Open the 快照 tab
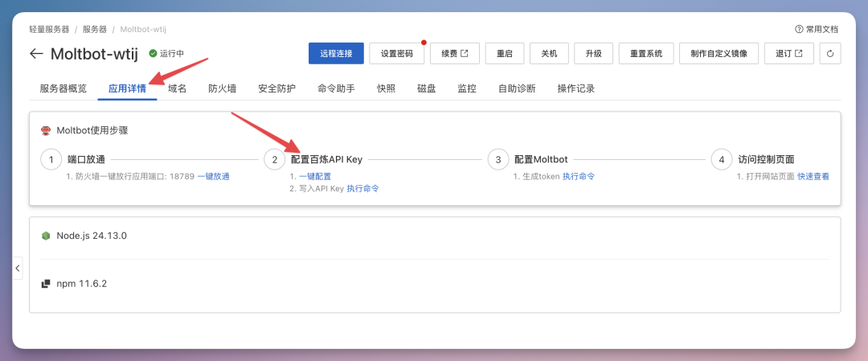The image size is (868, 361). pyautogui.click(x=386, y=88)
